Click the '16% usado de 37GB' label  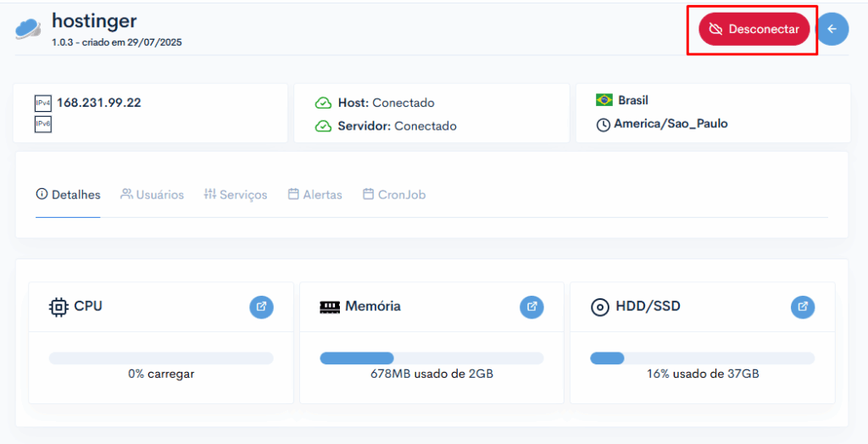[x=703, y=375]
